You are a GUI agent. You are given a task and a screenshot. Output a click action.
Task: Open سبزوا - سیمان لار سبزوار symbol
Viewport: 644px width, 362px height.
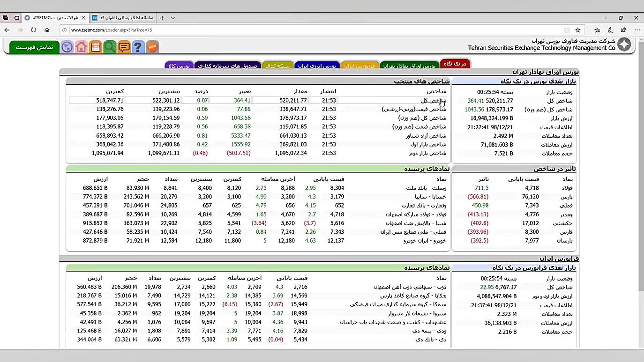(x=417, y=313)
